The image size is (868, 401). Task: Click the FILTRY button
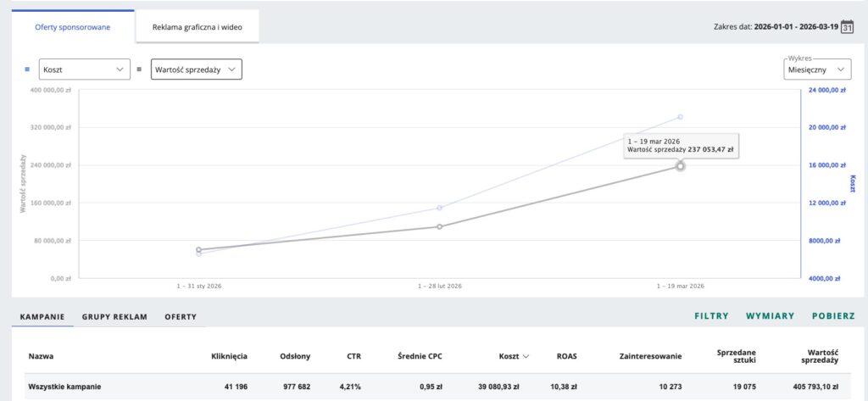[711, 316]
